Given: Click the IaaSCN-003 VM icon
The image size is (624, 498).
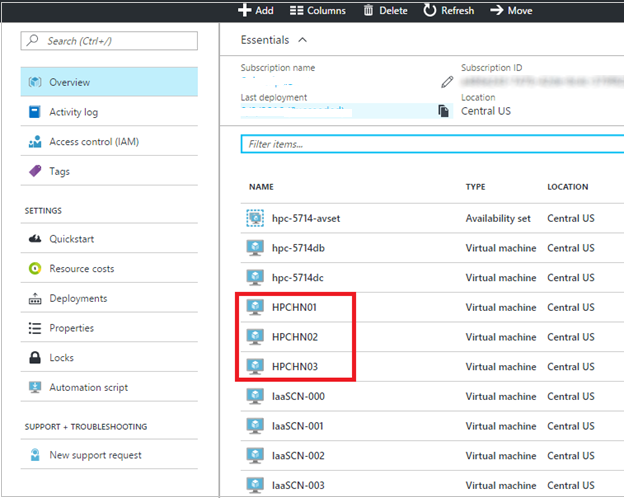Looking at the screenshot, I should [255, 485].
